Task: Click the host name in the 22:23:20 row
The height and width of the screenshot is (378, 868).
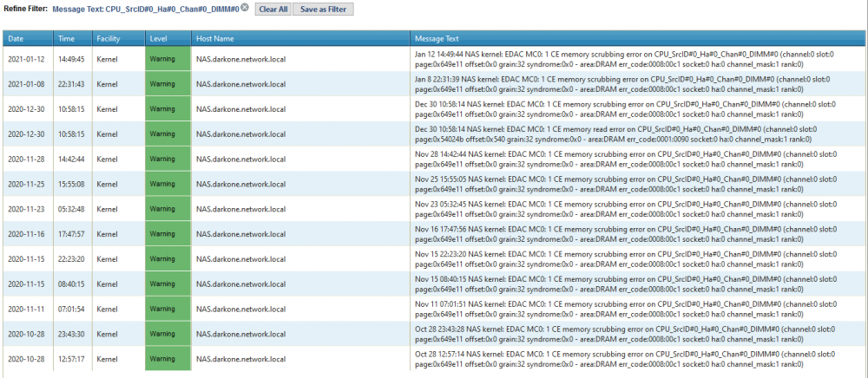Action: 240,259
